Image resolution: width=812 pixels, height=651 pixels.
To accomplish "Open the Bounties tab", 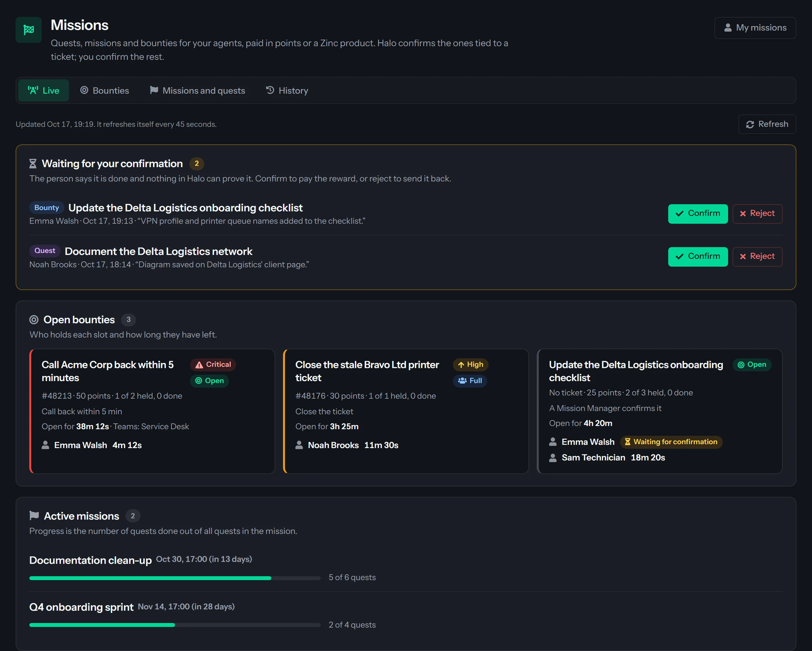I will coord(105,90).
